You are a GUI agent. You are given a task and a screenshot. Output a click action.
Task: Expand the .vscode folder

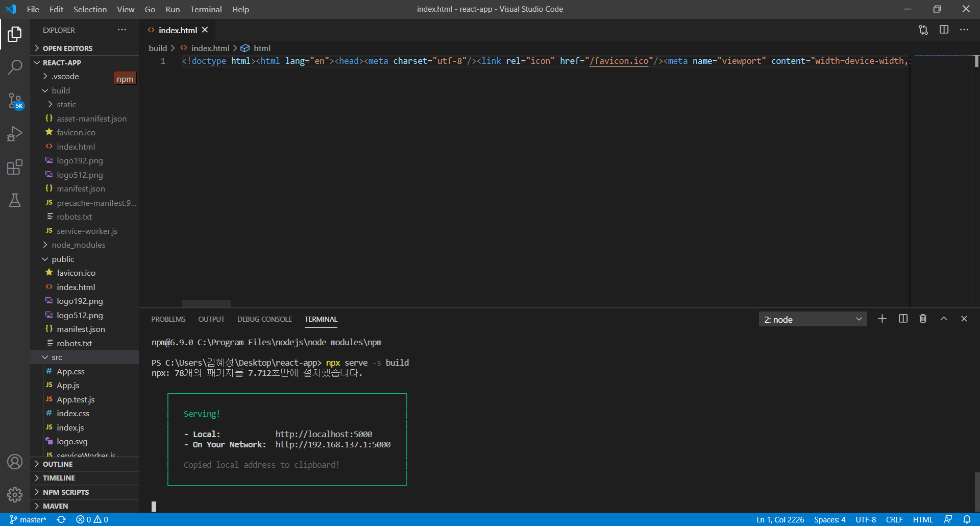coord(65,77)
